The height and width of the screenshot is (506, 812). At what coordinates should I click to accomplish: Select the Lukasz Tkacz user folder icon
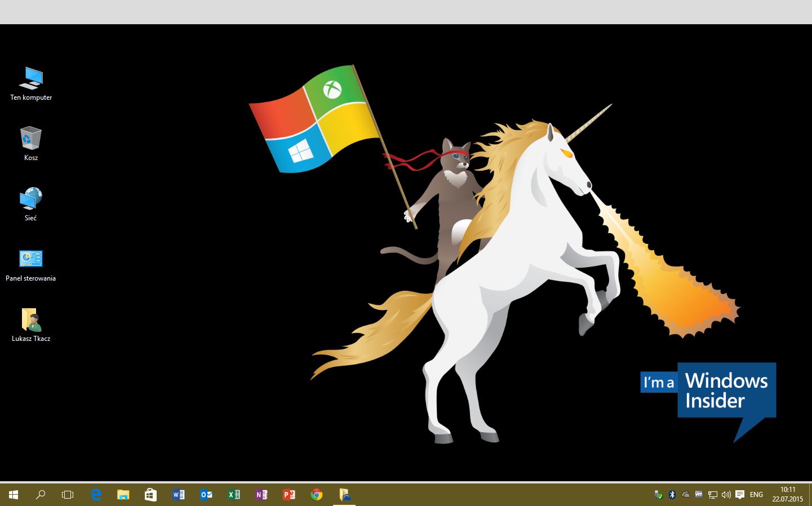coord(31,325)
